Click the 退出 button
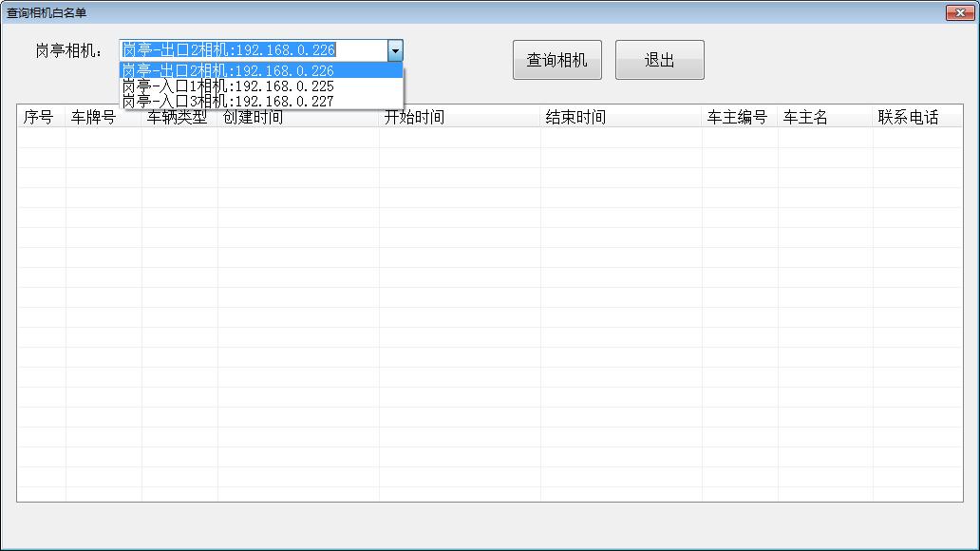 tap(659, 60)
